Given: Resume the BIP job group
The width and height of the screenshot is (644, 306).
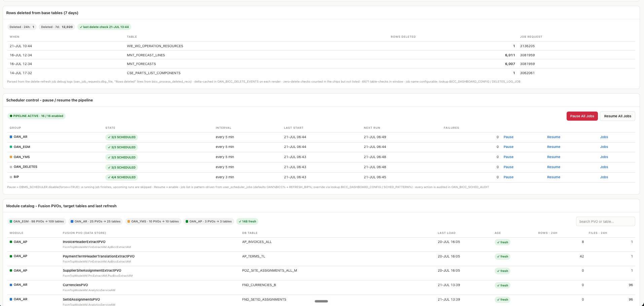Looking at the screenshot, I should [553, 177].
